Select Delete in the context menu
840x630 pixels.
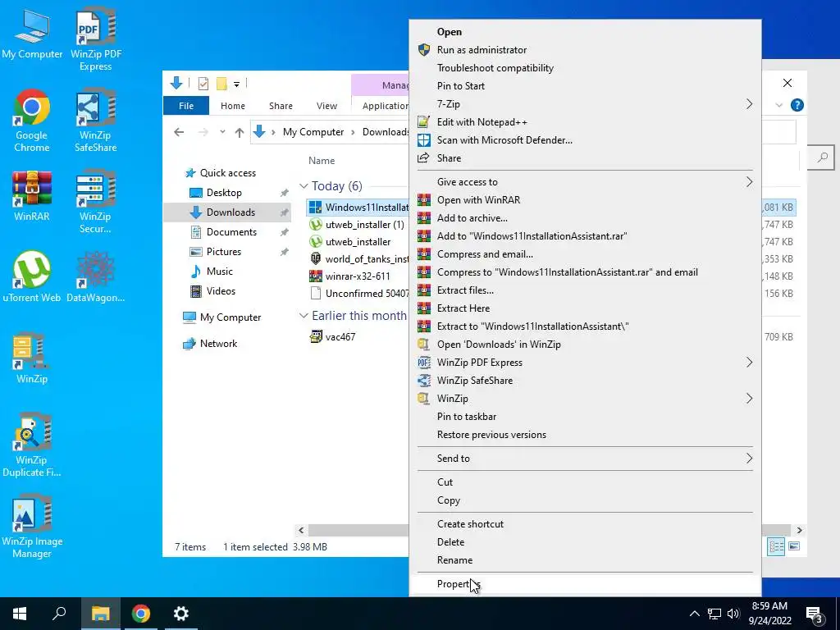point(585,542)
